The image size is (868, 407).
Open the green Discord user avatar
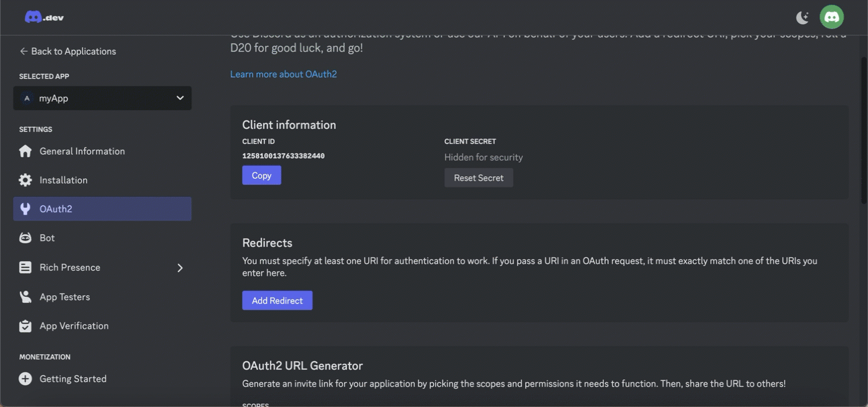coord(832,17)
